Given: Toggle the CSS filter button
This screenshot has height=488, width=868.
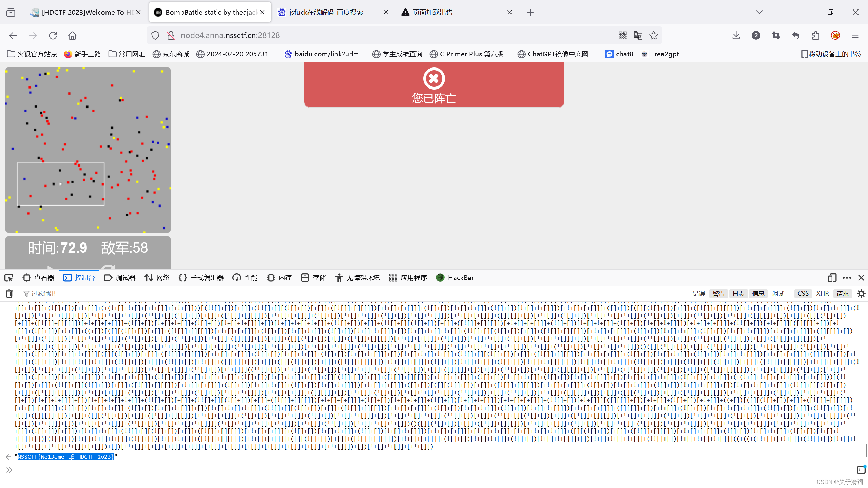Looking at the screenshot, I should tap(803, 294).
